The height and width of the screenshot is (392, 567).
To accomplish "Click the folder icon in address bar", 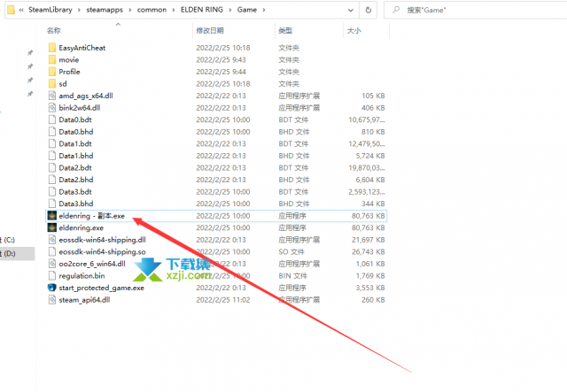I will (x=12, y=10).
